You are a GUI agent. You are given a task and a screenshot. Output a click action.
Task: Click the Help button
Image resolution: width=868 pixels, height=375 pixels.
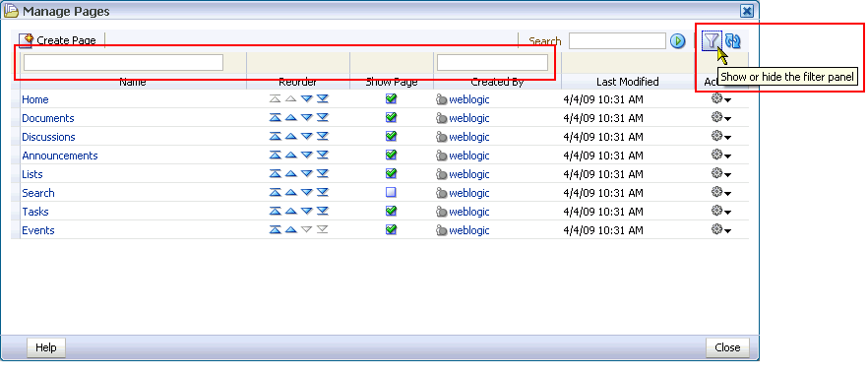point(46,347)
